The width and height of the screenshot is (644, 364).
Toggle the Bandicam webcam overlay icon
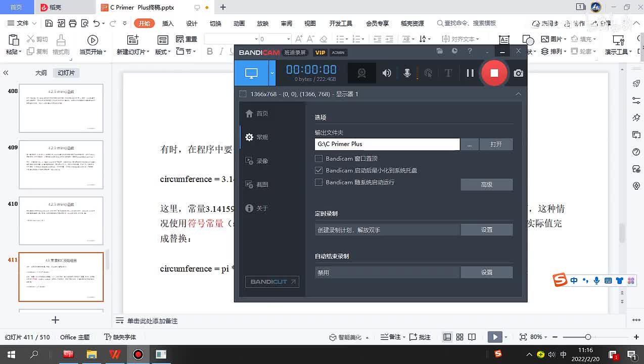(x=362, y=73)
